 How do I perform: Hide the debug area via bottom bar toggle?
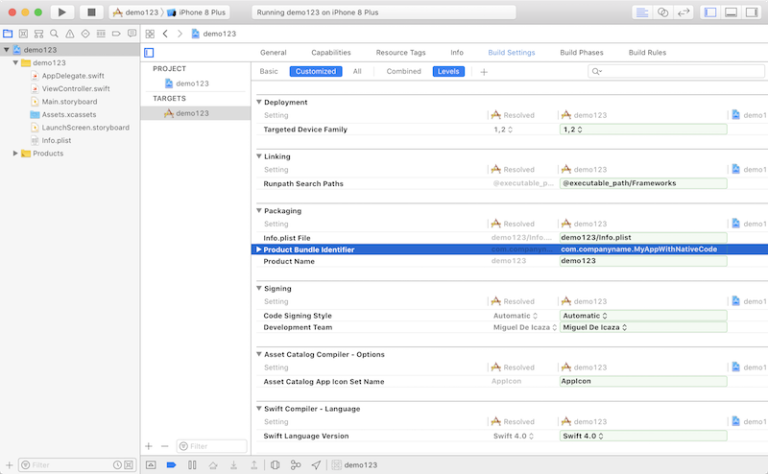(151, 465)
